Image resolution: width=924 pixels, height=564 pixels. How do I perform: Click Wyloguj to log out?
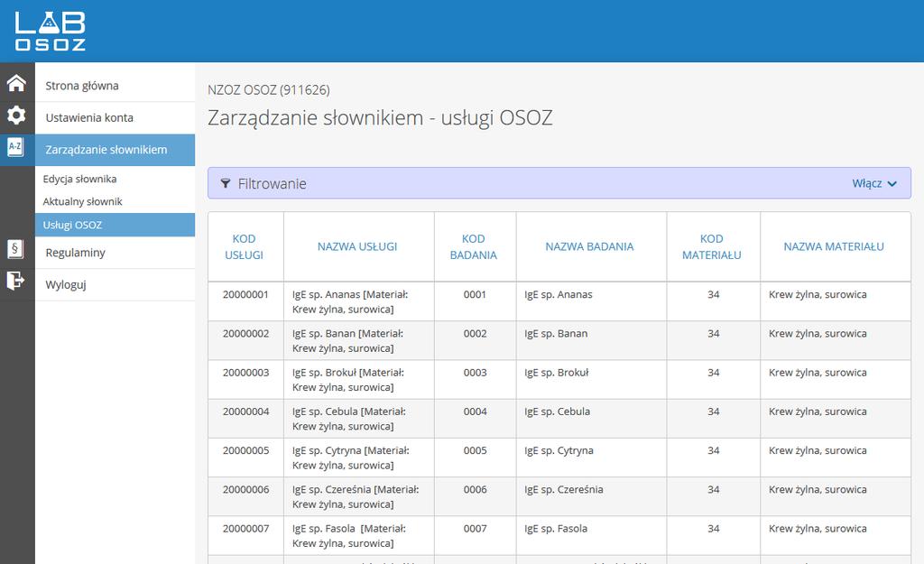point(115,284)
